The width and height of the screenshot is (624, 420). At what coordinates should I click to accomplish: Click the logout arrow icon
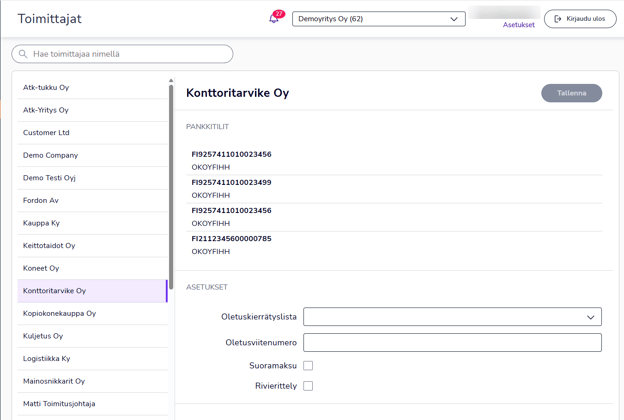coord(558,19)
